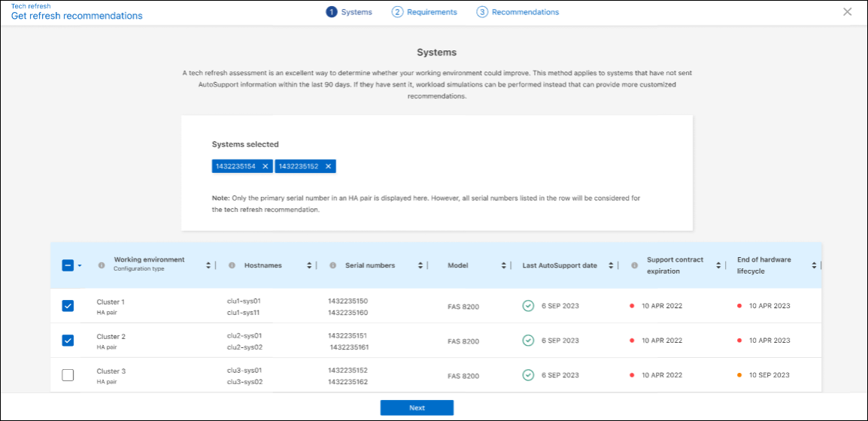Sort by Last AutoSupport date column
This screenshot has width=868, height=421.
coord(610,265)
